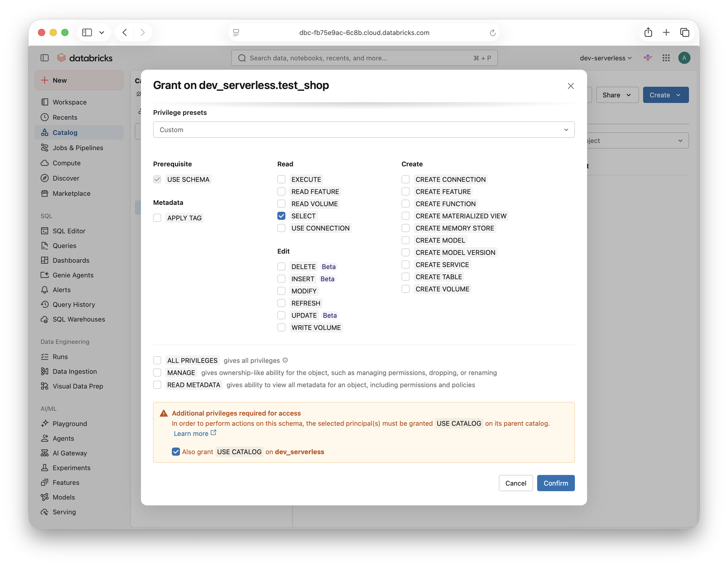Check the MANAGE checkbox

[x=157, y=373]
